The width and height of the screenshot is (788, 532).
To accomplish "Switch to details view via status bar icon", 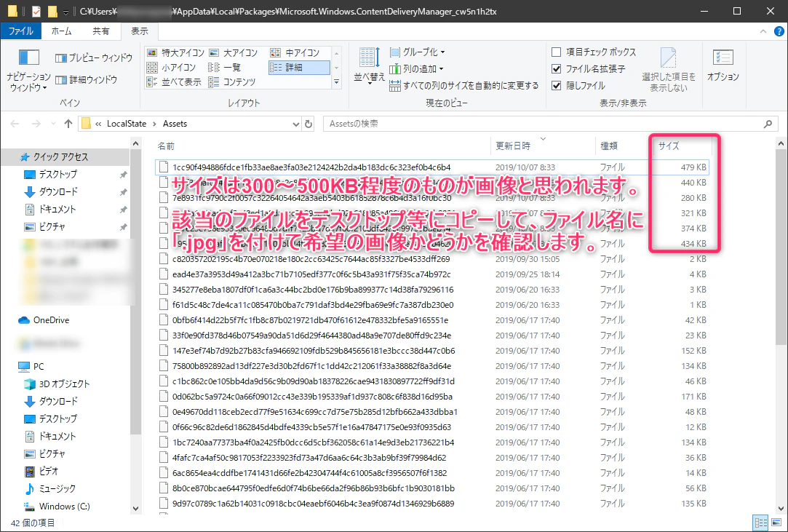I will 761,523.
